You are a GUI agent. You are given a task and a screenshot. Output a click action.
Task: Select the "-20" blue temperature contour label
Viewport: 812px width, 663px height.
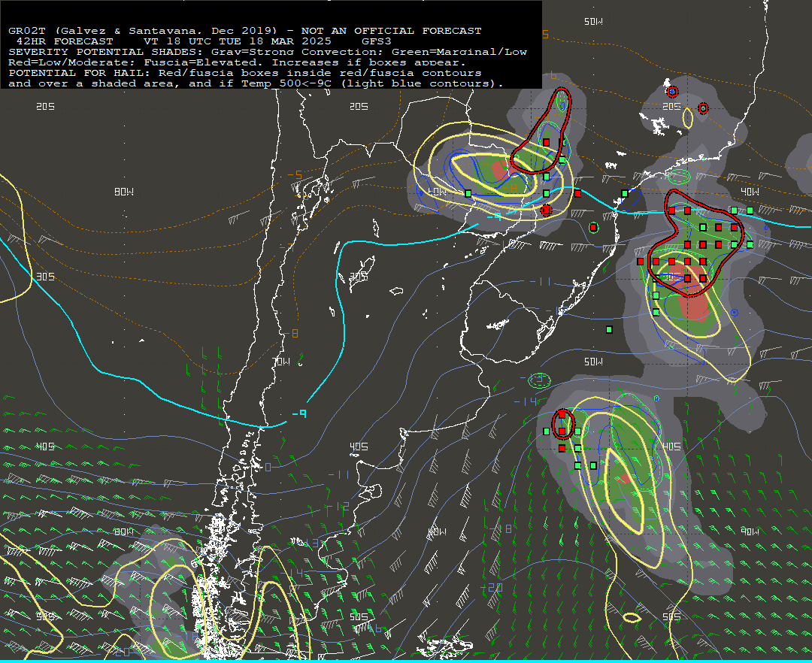point(492,587)
